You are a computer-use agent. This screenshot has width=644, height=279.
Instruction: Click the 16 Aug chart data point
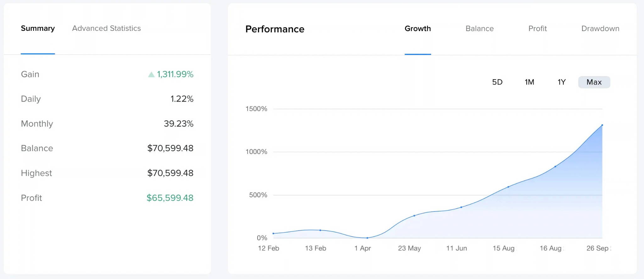555,167
